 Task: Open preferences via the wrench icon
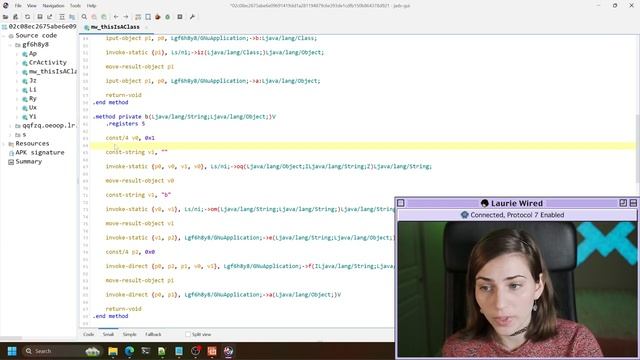click(x=192, y=17)
